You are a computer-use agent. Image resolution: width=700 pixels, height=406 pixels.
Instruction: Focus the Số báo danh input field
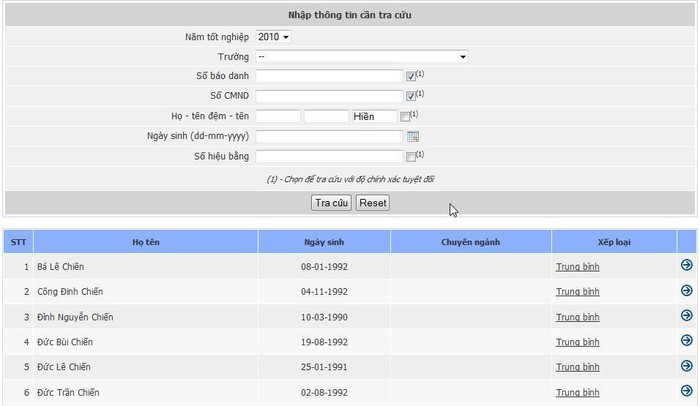[329, 76]
